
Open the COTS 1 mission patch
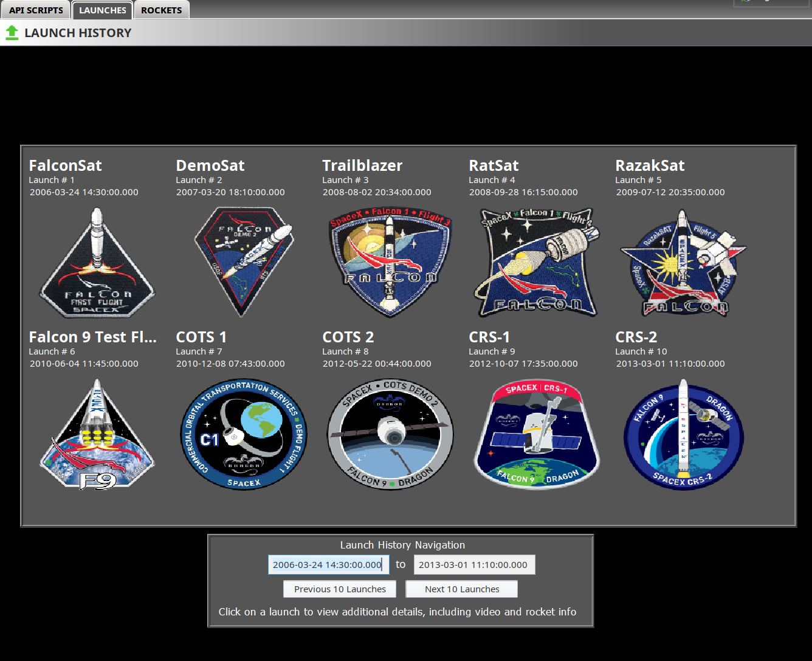click(244, 434)
